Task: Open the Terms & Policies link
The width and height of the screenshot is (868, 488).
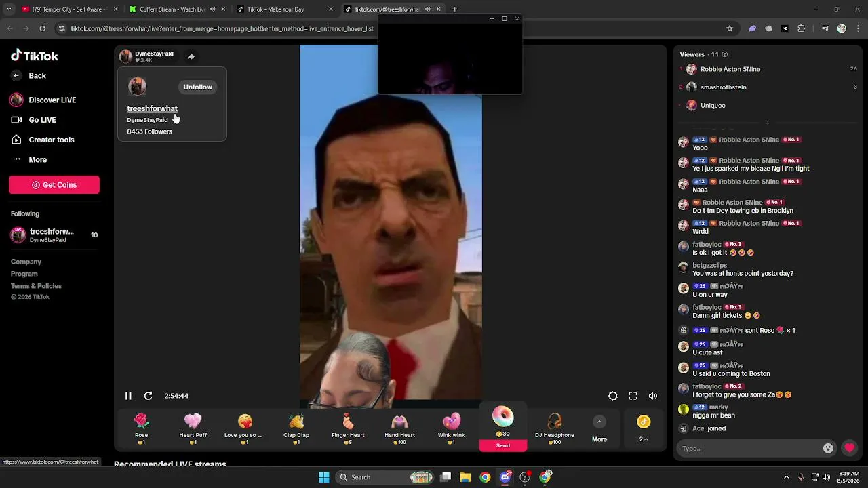Action: (36, 286)
